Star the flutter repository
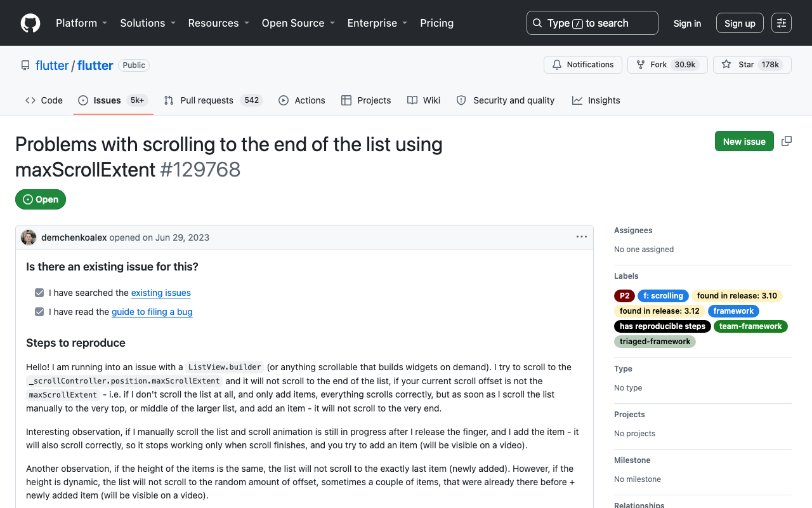 (x=752, y=65)
